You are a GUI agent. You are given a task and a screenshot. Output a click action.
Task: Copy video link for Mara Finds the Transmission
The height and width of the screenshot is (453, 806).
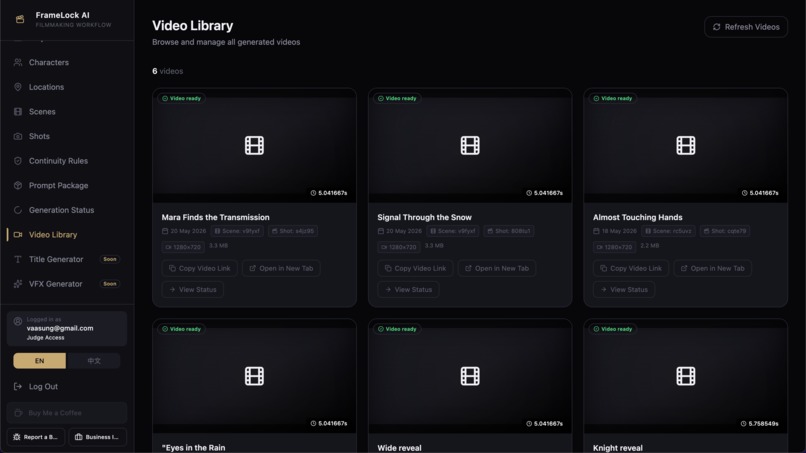pos(199,268)
